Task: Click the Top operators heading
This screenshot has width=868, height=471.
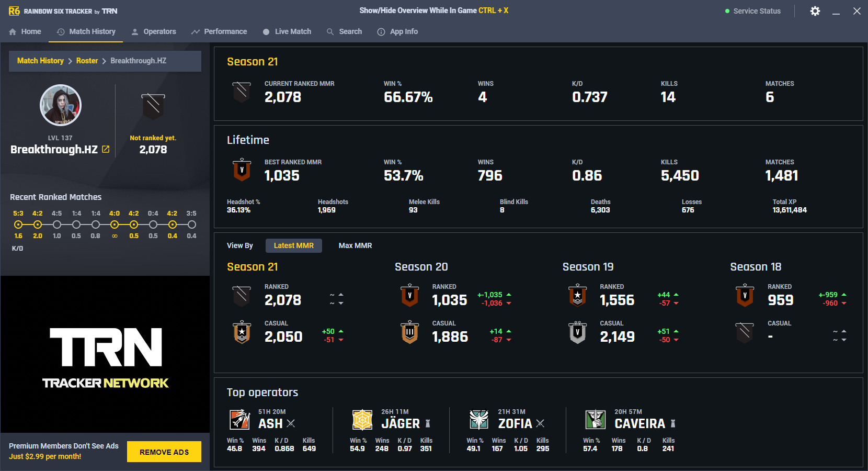Action: pyautogui.click(x=262, y=392)
